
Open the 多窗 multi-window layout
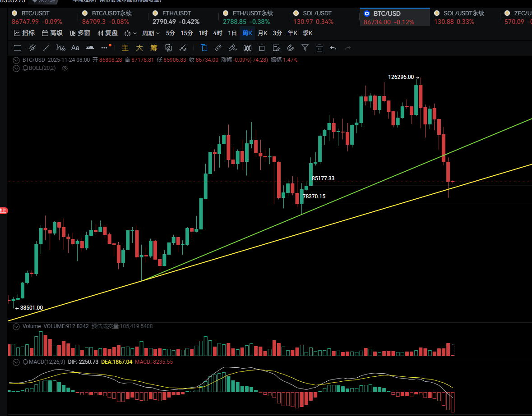[80, 33]
